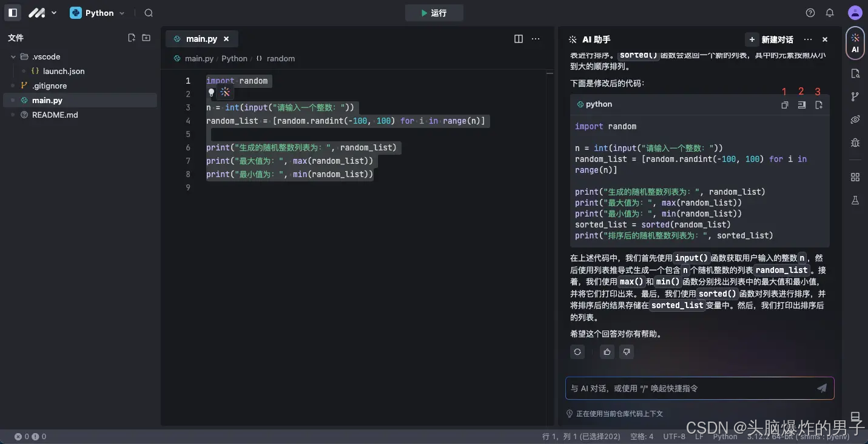Open the AI assistant sidebar icon
The height and width of the screenshot is (444, 868).
(x=855, y=42)
